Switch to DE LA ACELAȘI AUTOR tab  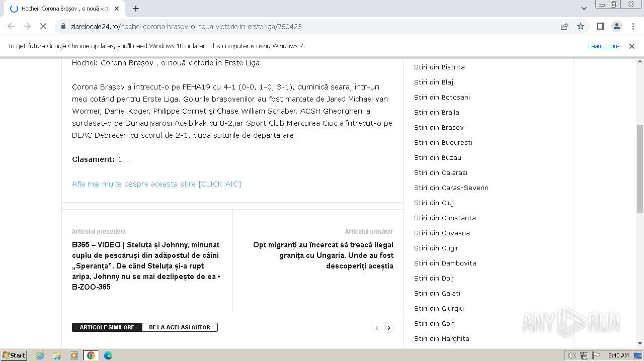180,327
